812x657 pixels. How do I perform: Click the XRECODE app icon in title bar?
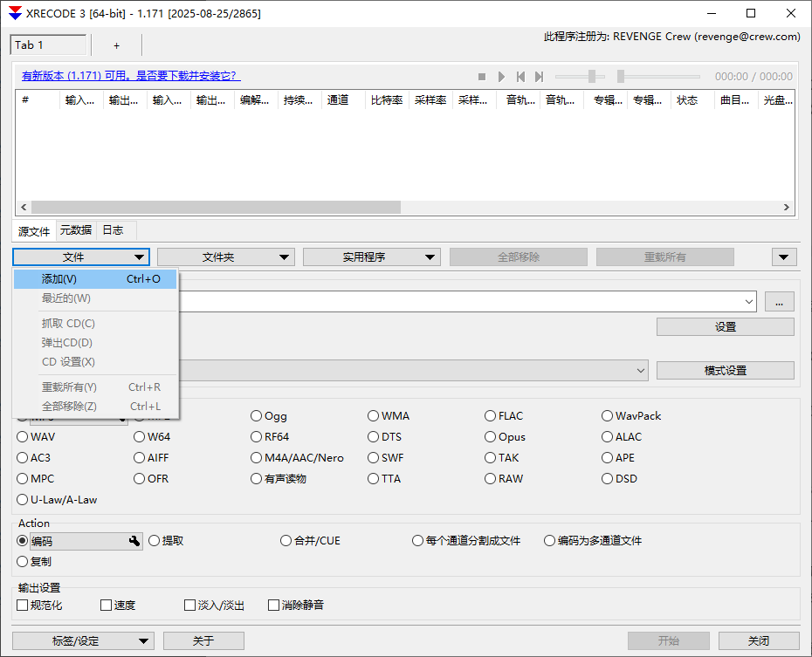pos(15,14)
